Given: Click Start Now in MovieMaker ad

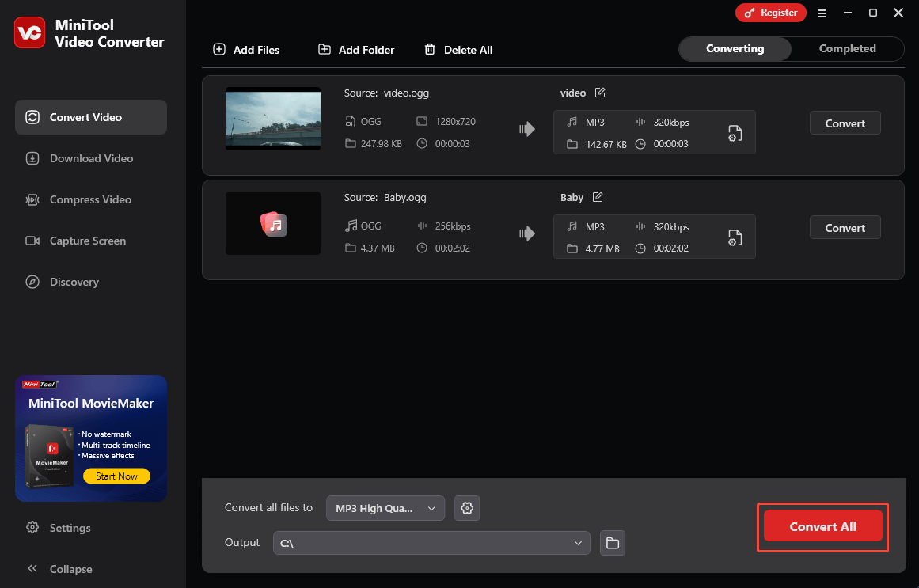Looking at the screenshot, I should (116, 476).
